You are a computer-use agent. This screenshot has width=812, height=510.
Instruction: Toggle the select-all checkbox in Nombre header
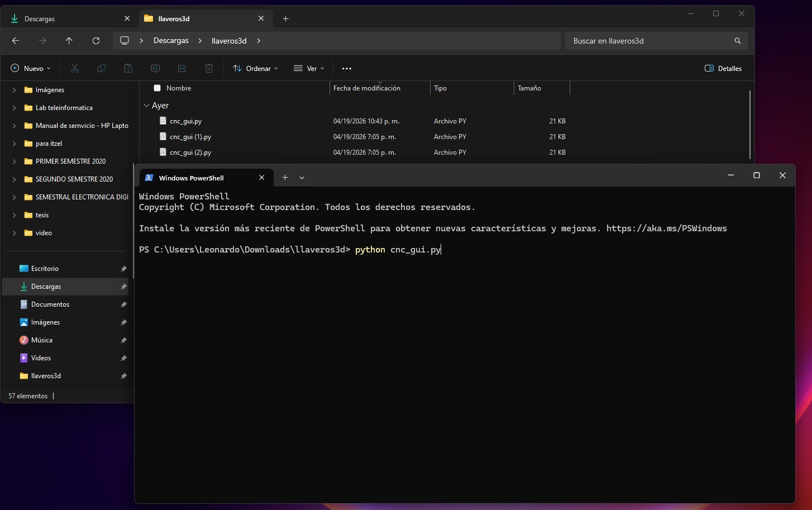(x=157, y=88)
